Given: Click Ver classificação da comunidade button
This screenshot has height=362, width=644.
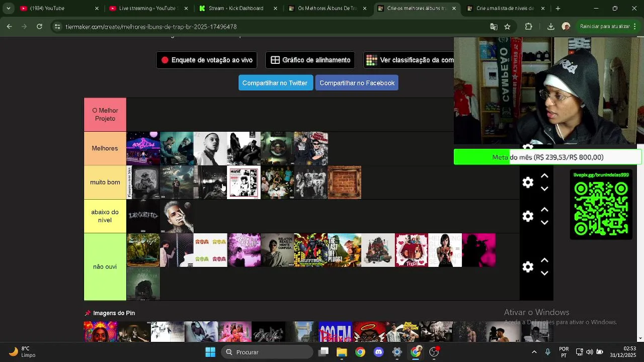Looking at the screenshot, I should click(x=409, y=60).
